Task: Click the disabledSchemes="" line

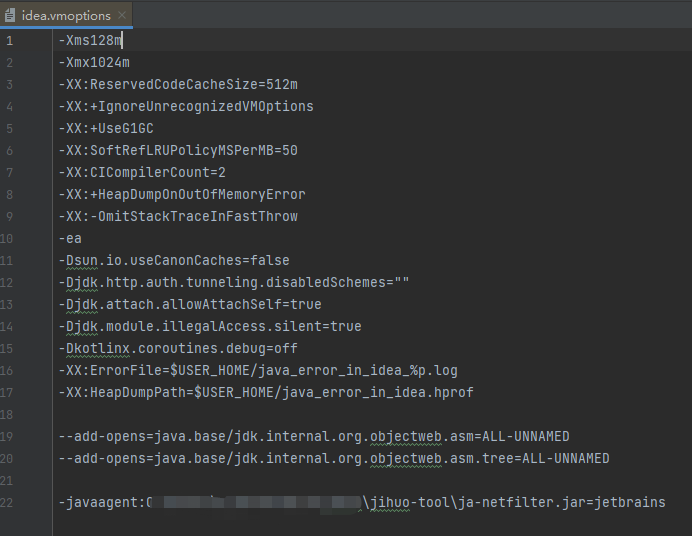Action: click(234, 282)
